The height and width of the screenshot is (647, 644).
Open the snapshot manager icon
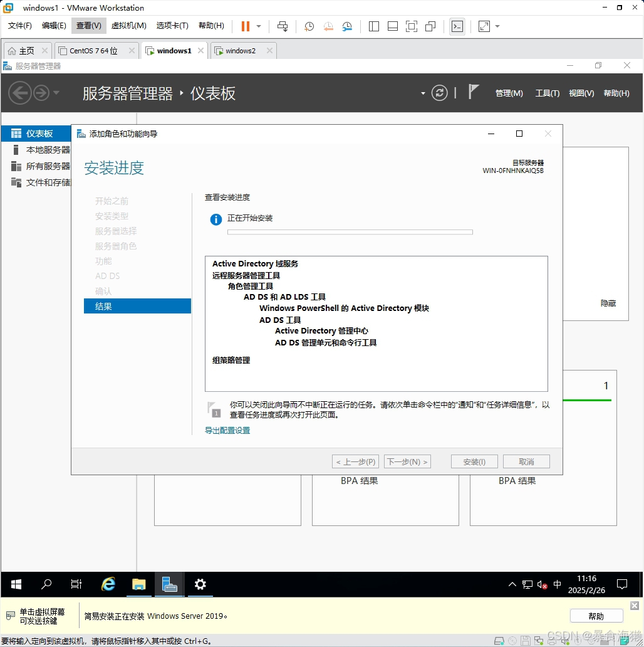point(347,26)
